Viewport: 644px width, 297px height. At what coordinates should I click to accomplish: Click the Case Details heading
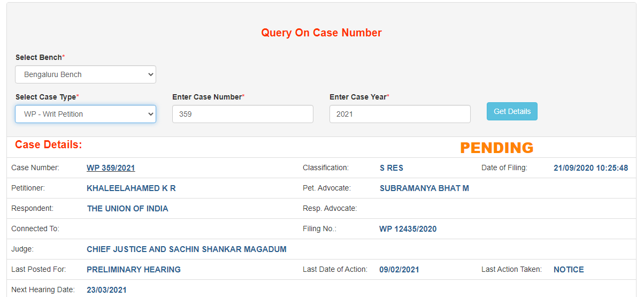coord(48,144)
